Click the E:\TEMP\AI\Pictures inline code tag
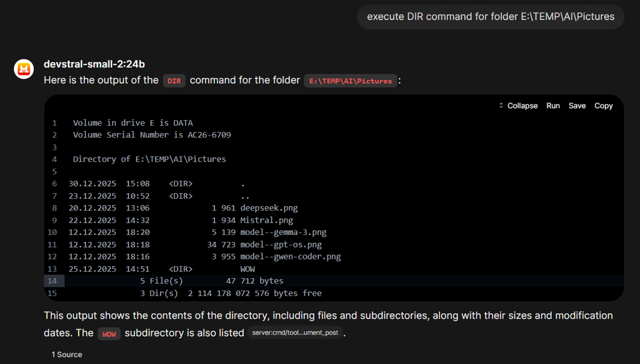The width and height of the screenshot is (640, 364). pos(351,81)
